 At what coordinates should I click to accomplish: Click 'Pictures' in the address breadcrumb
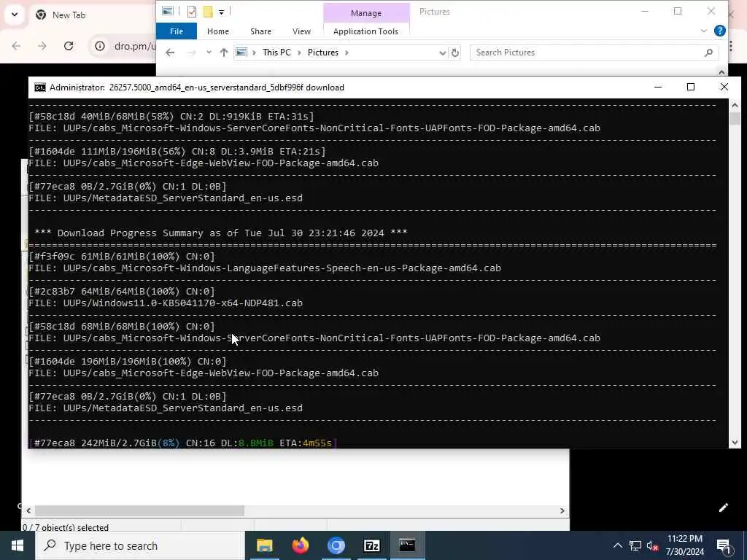(x=322, y=52)
